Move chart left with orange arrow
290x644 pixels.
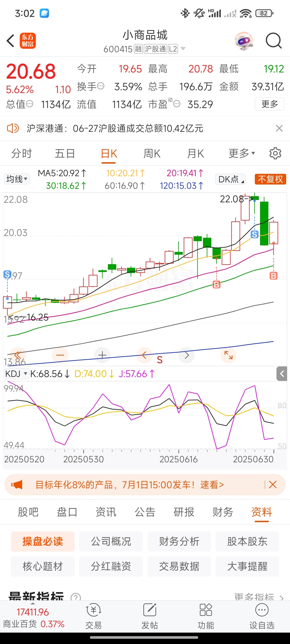click(144, 355)
